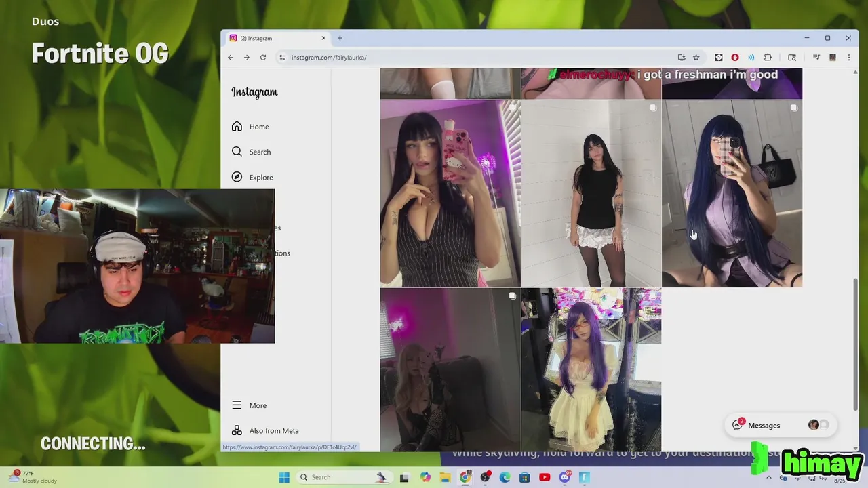Click the avatar next to Messages
The image size is (868, 488).
coord(814,425)
